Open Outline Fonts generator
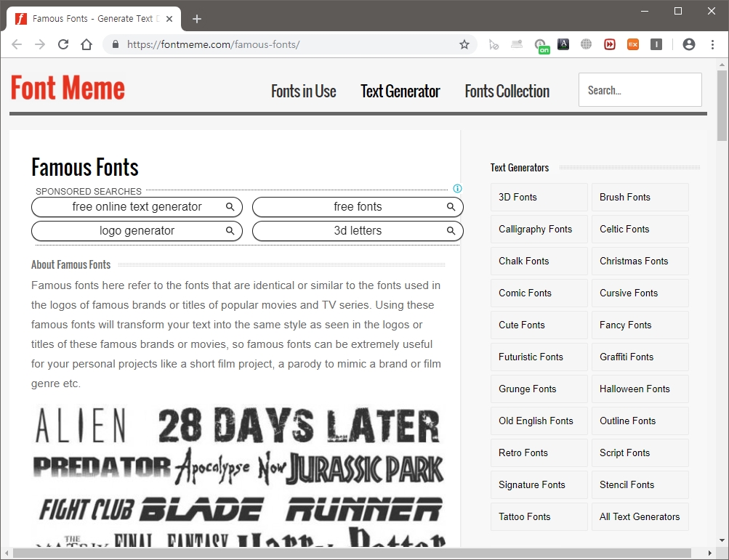 click(x=640, y=421)
